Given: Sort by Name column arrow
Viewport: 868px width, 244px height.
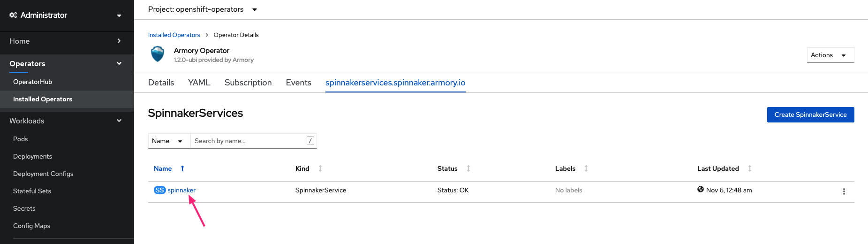Looking at the screenshot, I should [182, 168].
